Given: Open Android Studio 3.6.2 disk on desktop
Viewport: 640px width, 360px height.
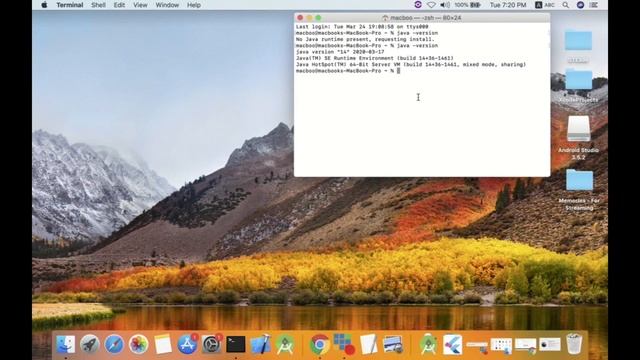Looking at the screenshot, I should coord(578,137).
